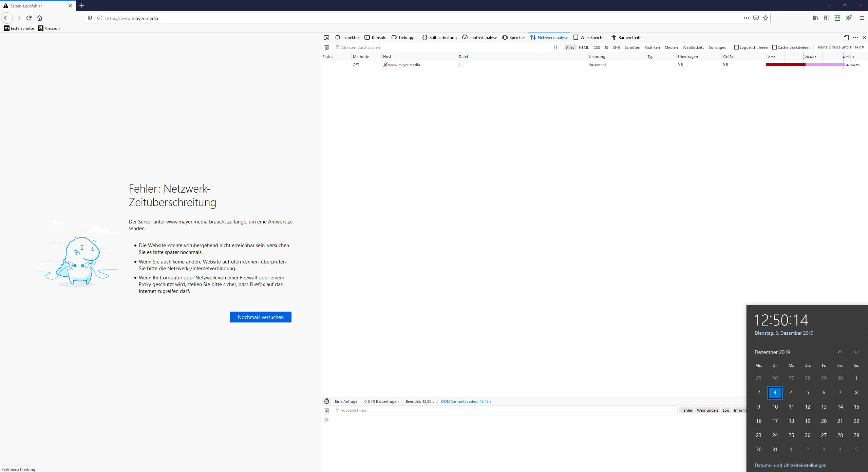Close the developer tools panel
868x472 pixels.
[x=864, y=38]
